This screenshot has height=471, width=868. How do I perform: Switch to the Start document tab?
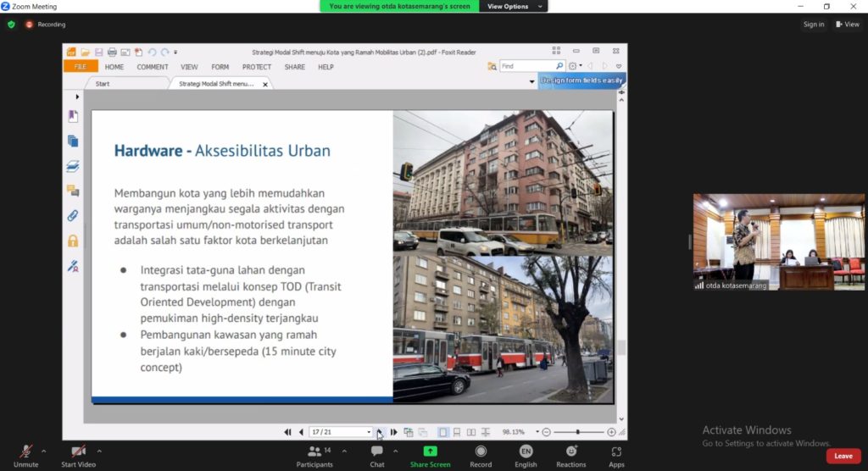(103, 84)
